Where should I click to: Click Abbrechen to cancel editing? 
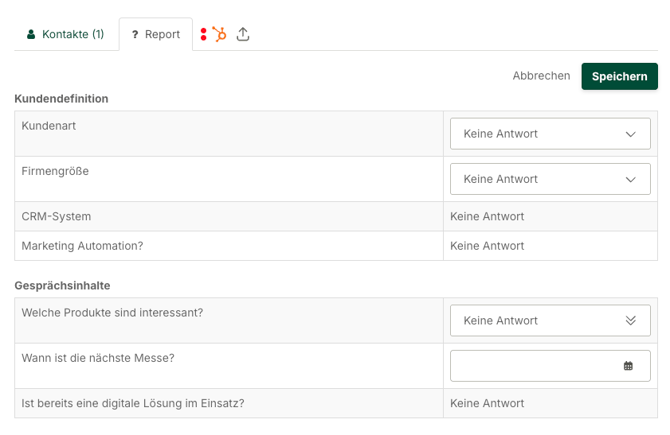coord(541,76)
